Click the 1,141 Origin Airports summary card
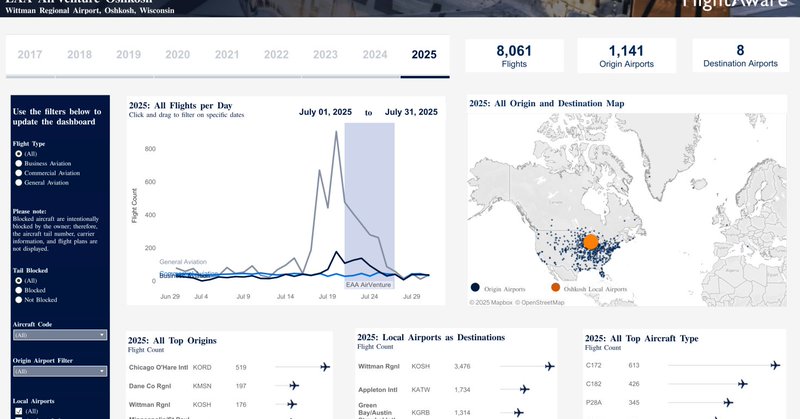Image resolution: width=800 pixels, height=419 pixels. 627,56
